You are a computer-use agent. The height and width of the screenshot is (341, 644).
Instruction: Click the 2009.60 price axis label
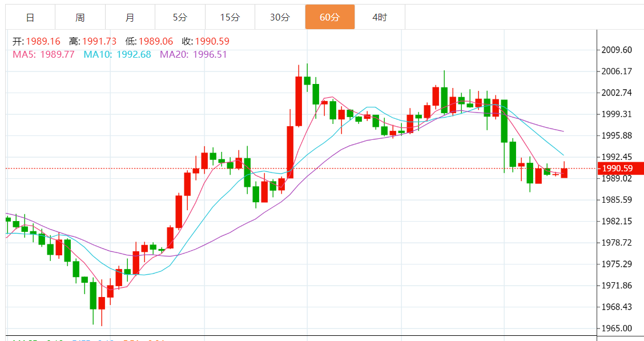click(x=617, y=50)
